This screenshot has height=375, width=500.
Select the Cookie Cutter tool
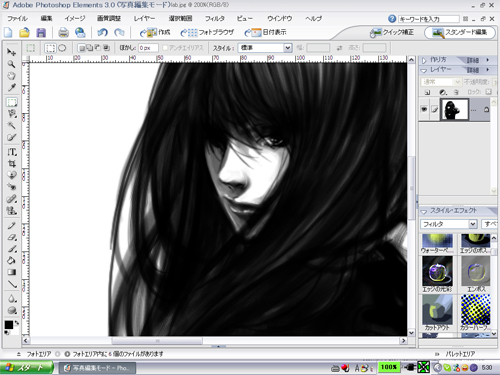[12, 175]
